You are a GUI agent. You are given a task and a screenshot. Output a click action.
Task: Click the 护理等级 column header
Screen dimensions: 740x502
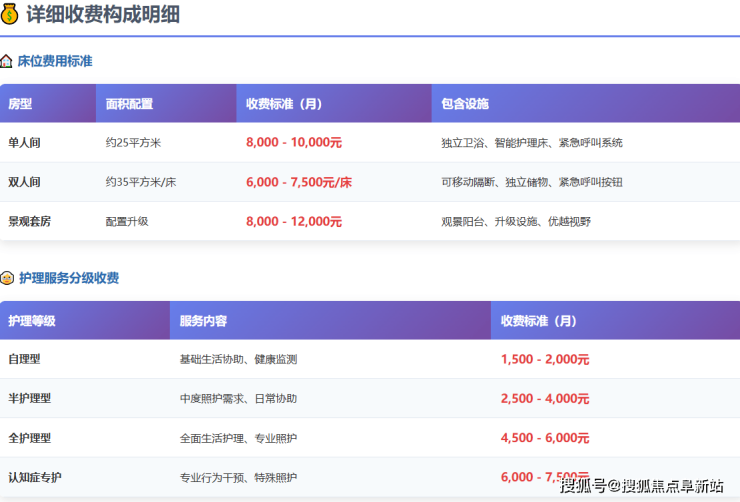[32, 321]
